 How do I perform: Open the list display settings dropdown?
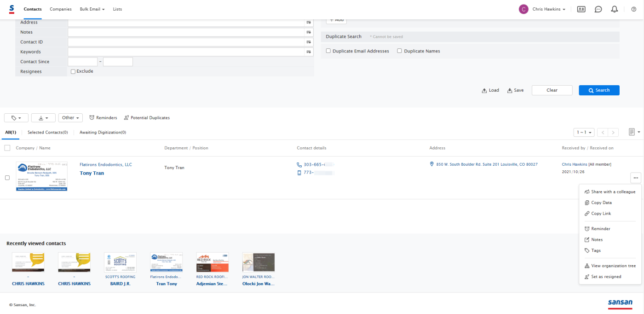coord(634,132)
